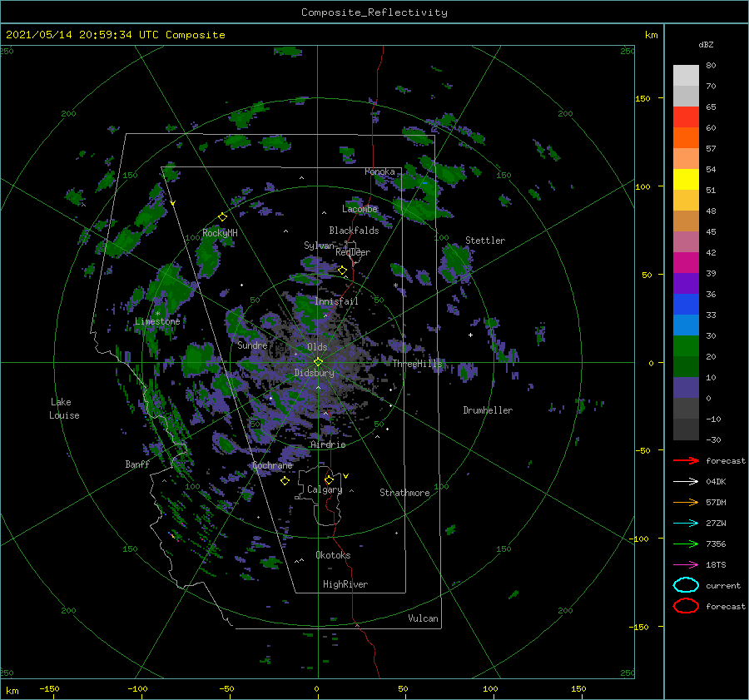749x700 pixels.
Task: Click the HighRiver label
Action: (345, 584)
